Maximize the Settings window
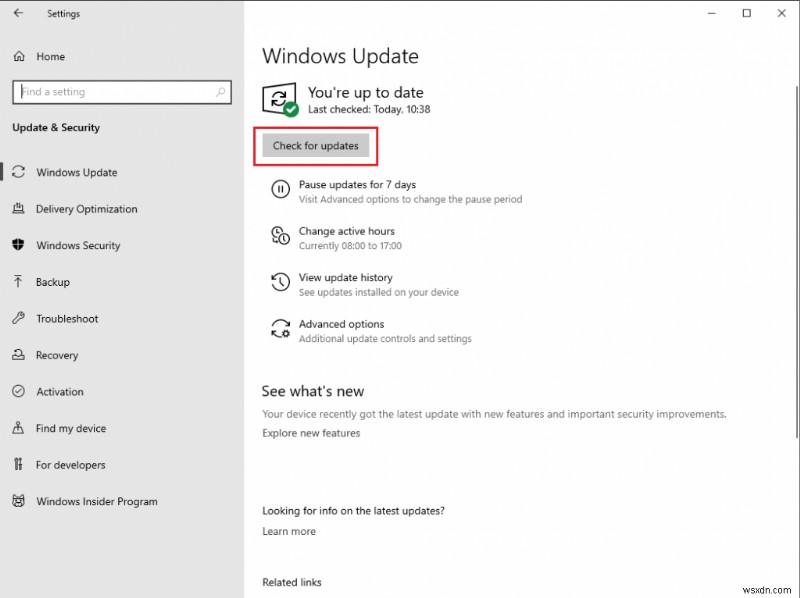 coord(746,13)
